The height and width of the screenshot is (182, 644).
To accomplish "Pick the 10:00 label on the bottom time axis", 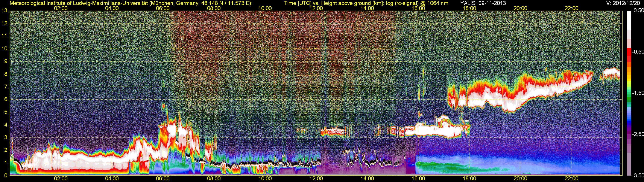I will (265, 179).
